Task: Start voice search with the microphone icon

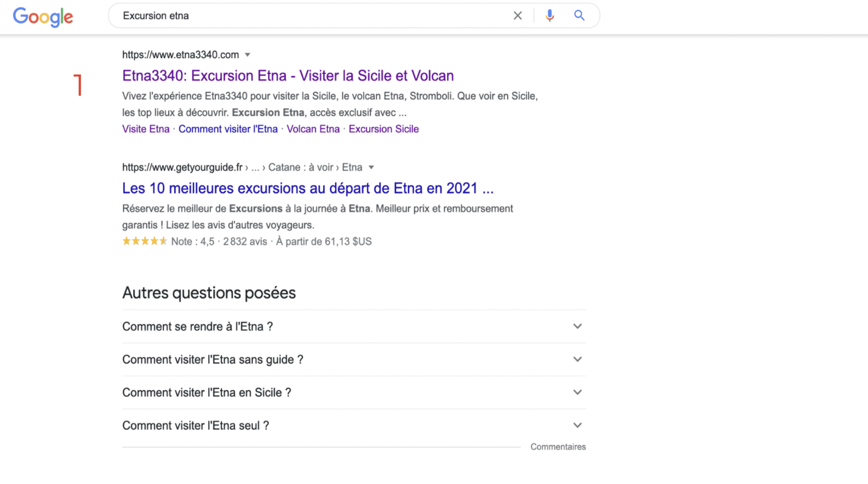Action: (550, 16)
